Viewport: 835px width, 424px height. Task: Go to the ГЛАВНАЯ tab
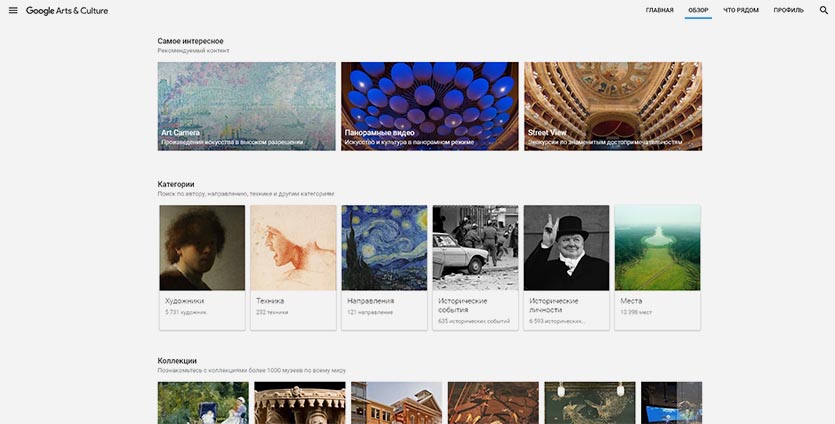[660, 10]
